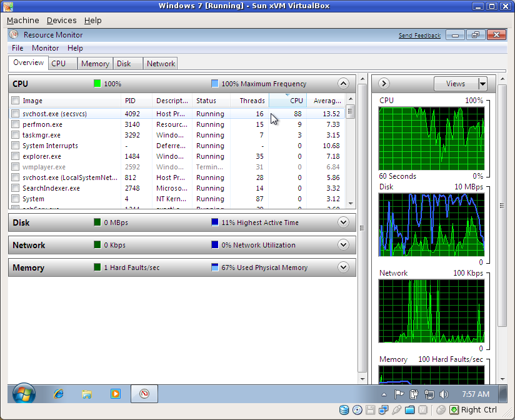Viewport: 515px width, 420px height.
Task: Open the speaker volume icon in the tray
Action: pyautogui.click(x=444, y=394)
